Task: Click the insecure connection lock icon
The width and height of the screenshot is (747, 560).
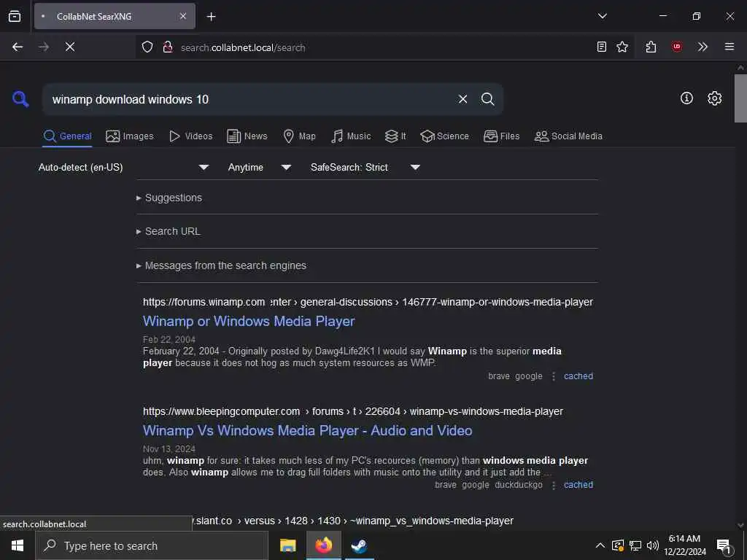Action: 167,47
